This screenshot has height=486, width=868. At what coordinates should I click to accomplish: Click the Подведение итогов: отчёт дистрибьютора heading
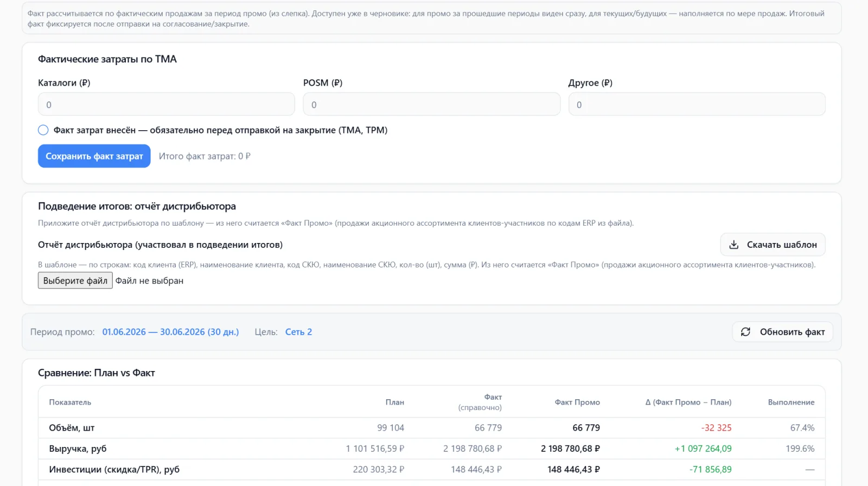[137, 206]
